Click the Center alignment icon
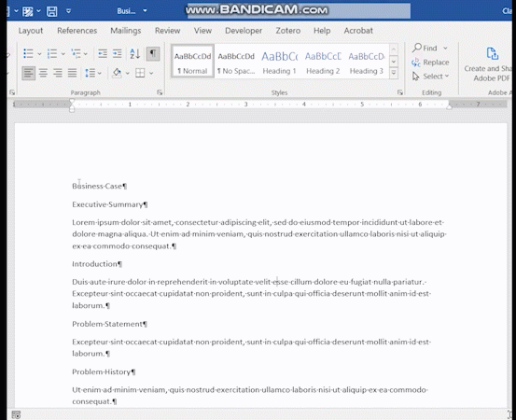 coord(43,73)
